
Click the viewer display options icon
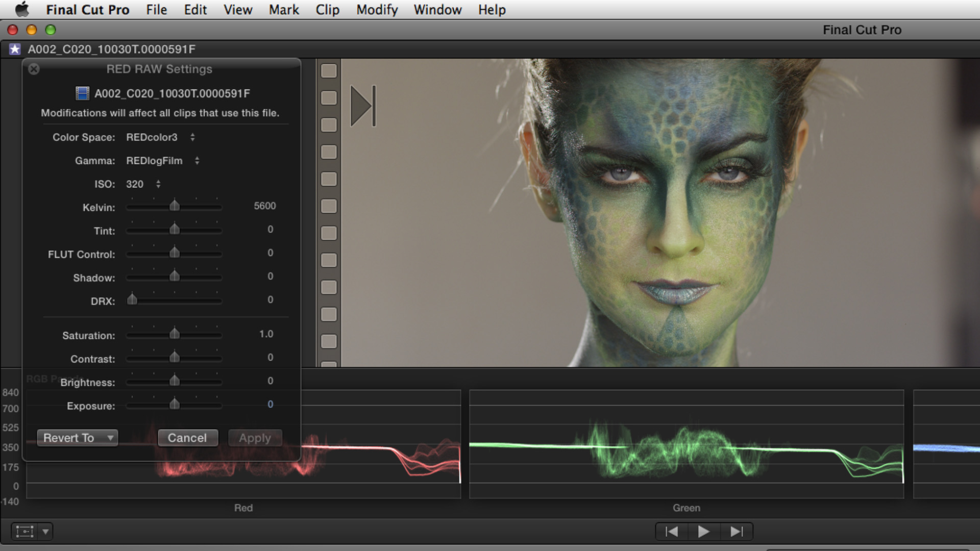click(24, 532)
